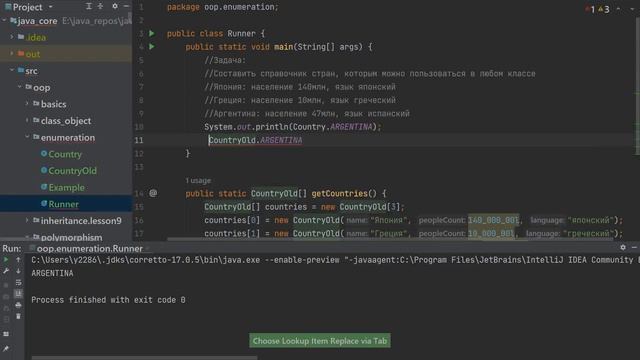Open the Project view dropdown
Screen dimensions: 640x360
[x=51, y=7]
